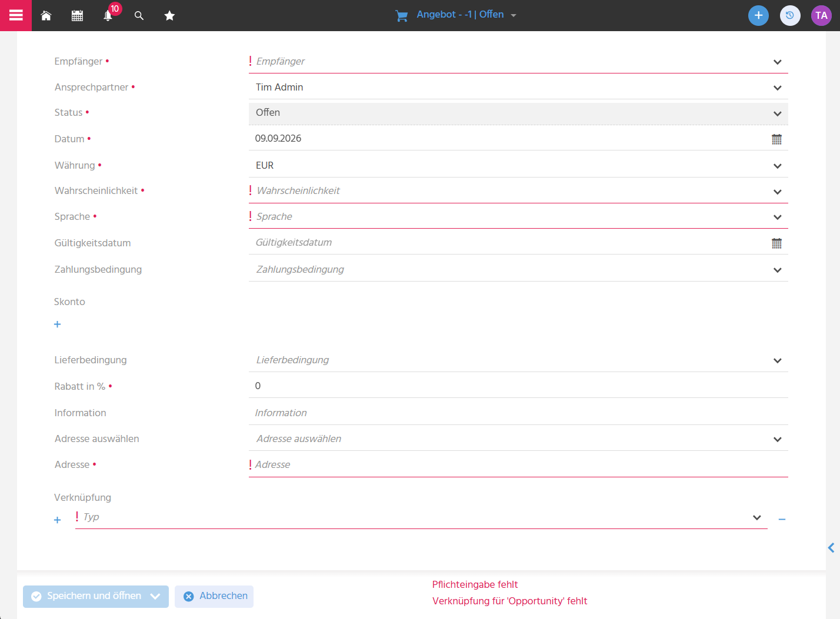Expand the side panel chevron

click(x=831, y=548)
